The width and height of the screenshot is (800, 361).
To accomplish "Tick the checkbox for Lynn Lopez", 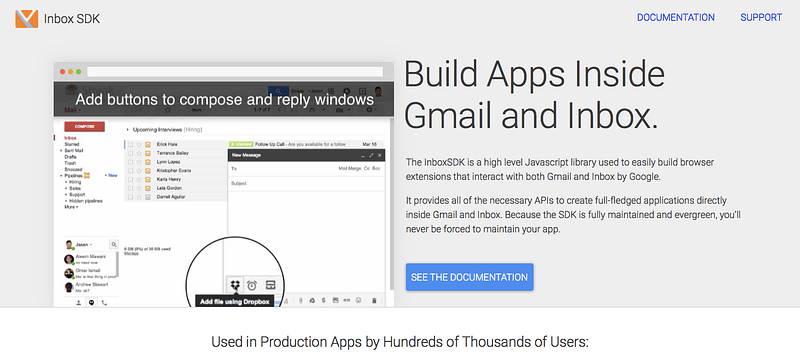I will click(x=131, y=162).
